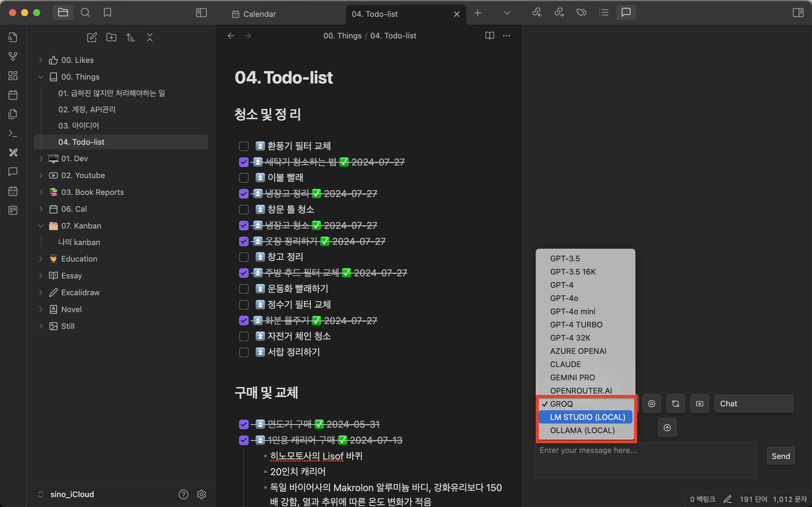Open the graph view ribbon icon
The width and height of the screenshot is (812, 507).
pyautogui.click(x=13, y=56)
